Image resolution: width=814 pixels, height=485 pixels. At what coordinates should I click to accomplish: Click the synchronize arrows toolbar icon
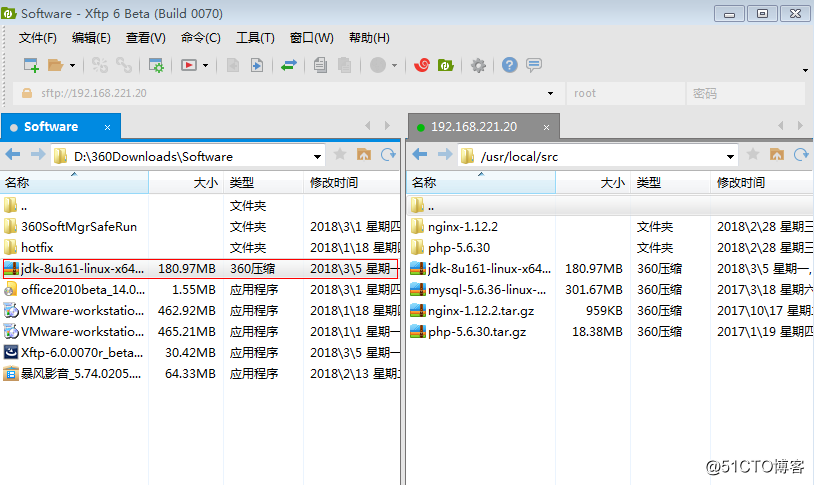pos(289,65)
